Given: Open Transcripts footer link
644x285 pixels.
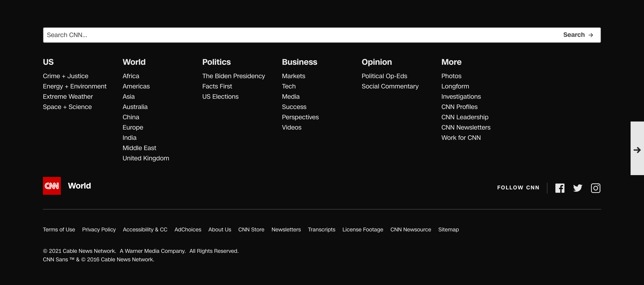Looking at the screenshot, I should pos(322,229).
